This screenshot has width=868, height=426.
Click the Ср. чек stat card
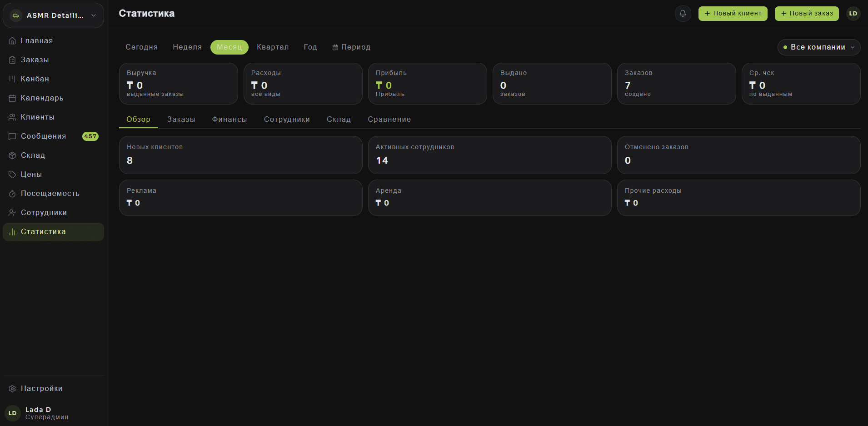tap(801, 84)
